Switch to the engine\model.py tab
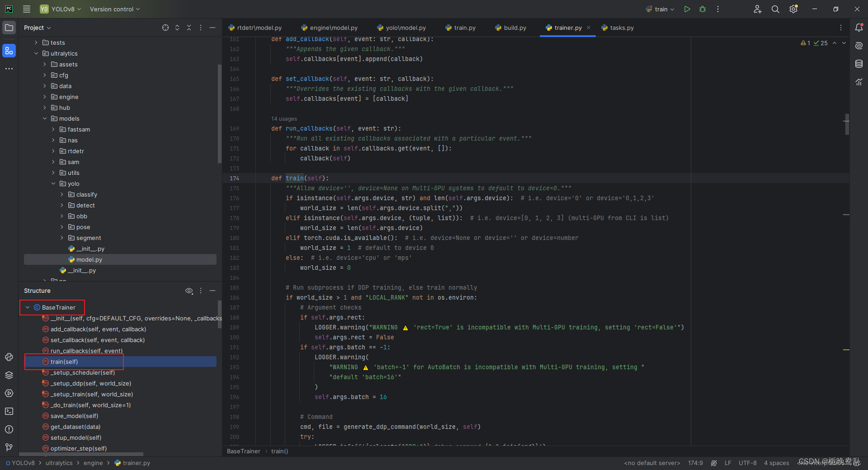Viewport: 868px width, 470px height. [330, 28]
